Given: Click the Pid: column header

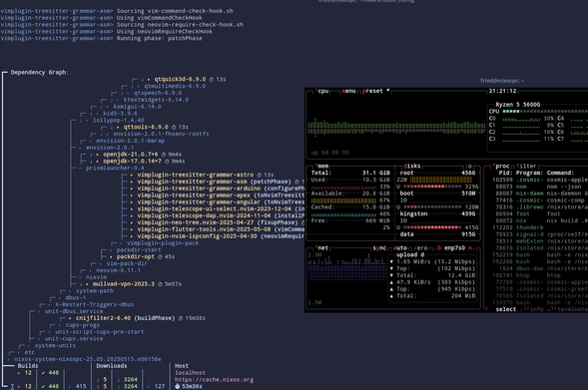Looking at the screenshot, I should (x=505, y=173).
